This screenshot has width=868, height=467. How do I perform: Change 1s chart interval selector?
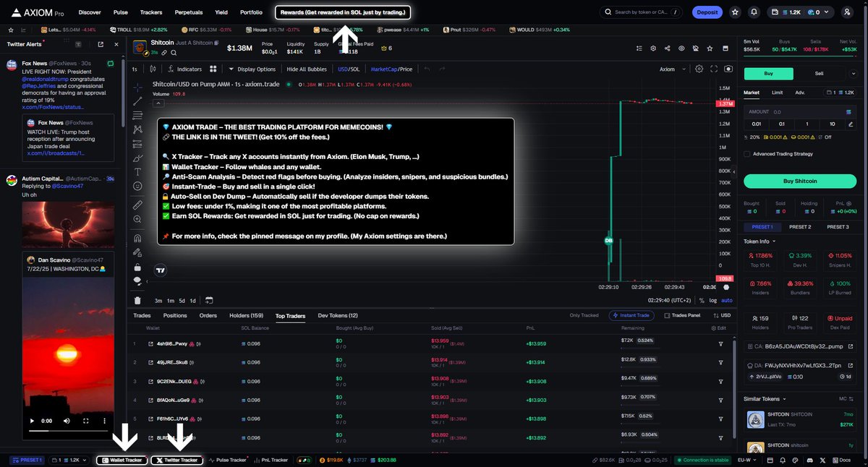coord(135,69)
